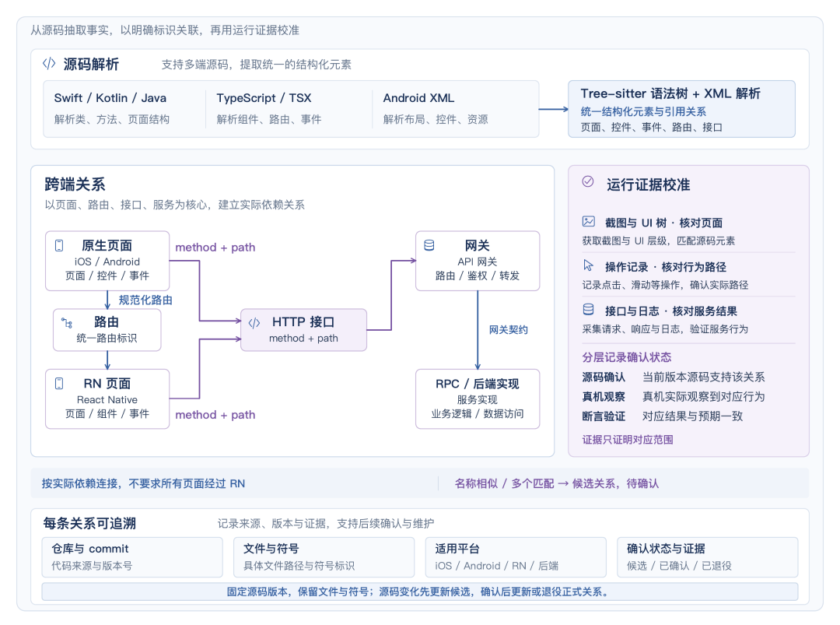Viewport: 840px width, 625px height.
Task: Click the cursor icon next to 操作记录
Action: point(588,265)
